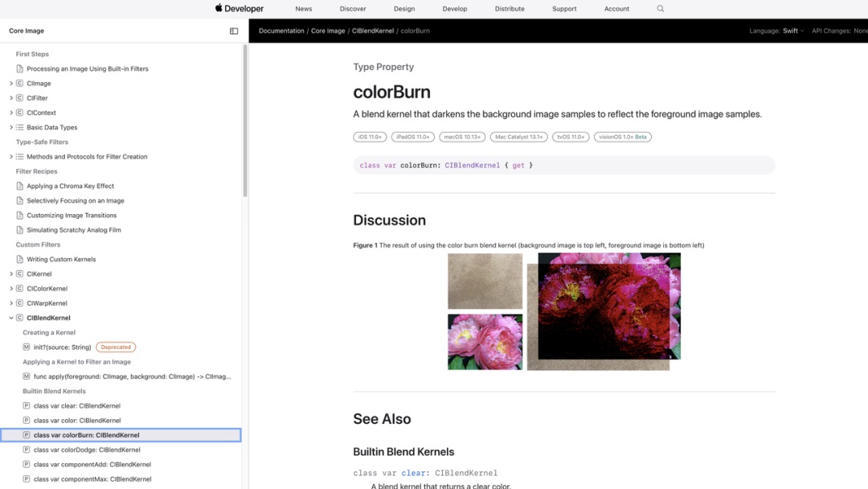Click the init?(source: String) method icon
This screenshot has height=489, width=868.
(27, 347)
